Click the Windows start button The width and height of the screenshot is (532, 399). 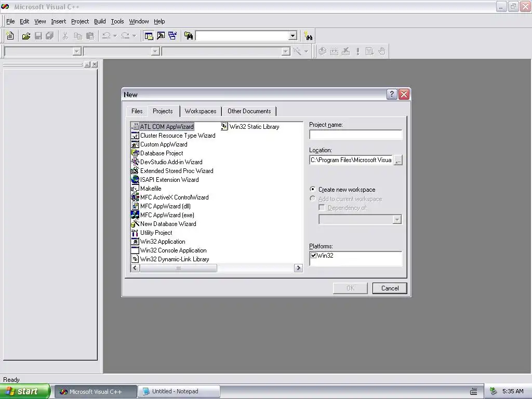[x=25, y=391]
